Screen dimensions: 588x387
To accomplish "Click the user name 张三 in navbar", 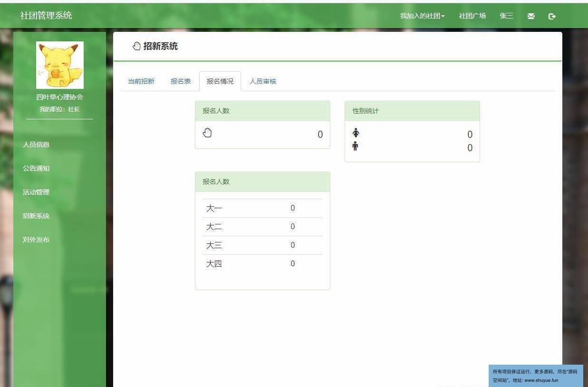I will coord(506,16).
